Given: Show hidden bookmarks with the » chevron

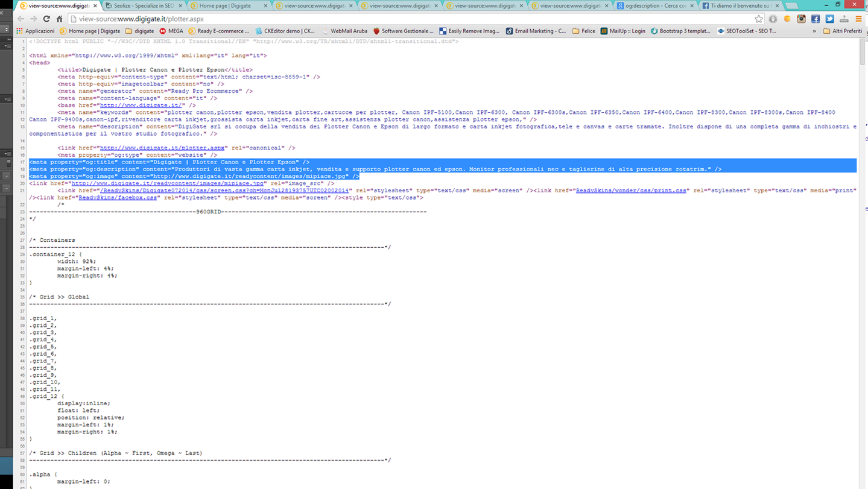Looking at the screenshot, I should (814, 31).
